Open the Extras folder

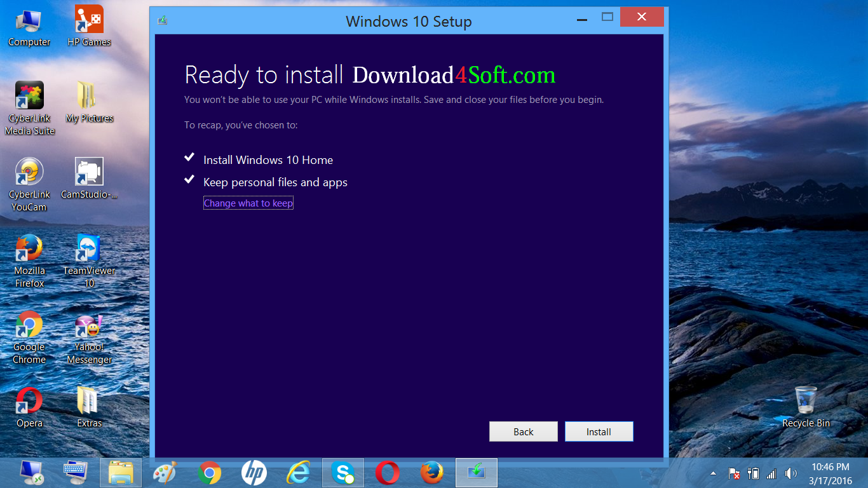tap(89, 407)
